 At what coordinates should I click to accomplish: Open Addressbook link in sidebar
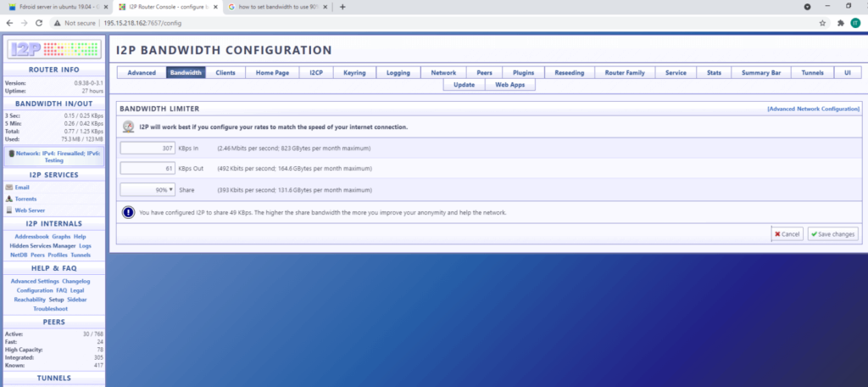[31, 237]
